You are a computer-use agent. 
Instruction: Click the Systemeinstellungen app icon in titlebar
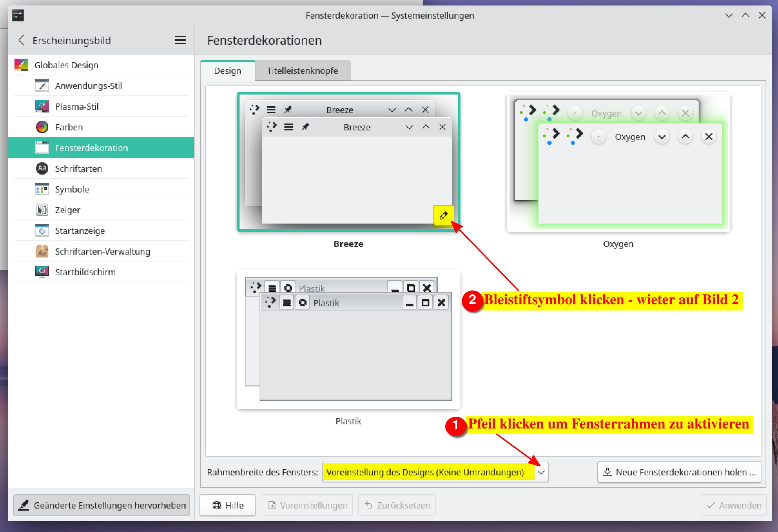click(x=18, y=15)
